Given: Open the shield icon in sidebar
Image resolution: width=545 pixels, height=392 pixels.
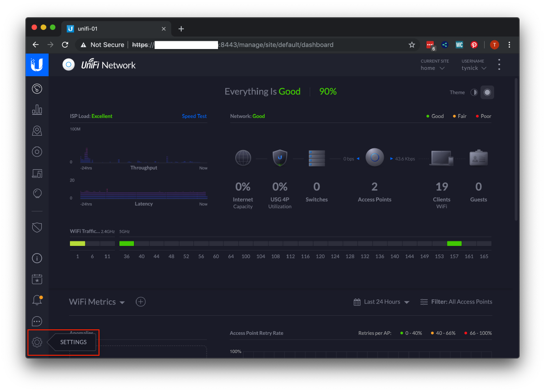Looking at the screenshot, I should [x=37, y=227].
